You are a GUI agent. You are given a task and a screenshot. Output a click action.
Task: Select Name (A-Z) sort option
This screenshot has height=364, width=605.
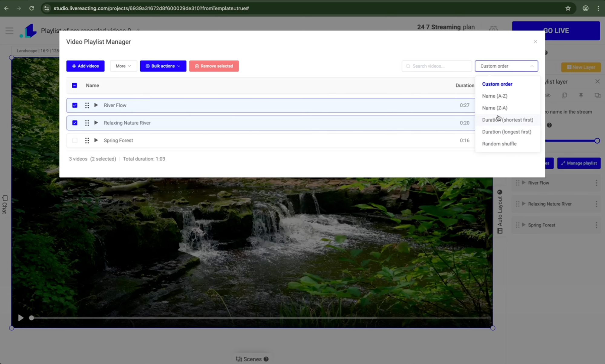[495, 96]
